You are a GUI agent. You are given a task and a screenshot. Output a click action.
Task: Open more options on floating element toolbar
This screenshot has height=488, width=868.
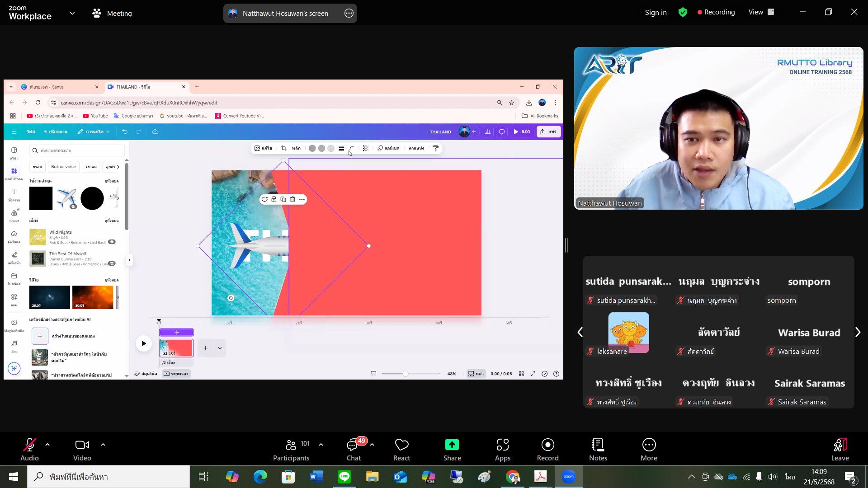(x=302, y=199)
